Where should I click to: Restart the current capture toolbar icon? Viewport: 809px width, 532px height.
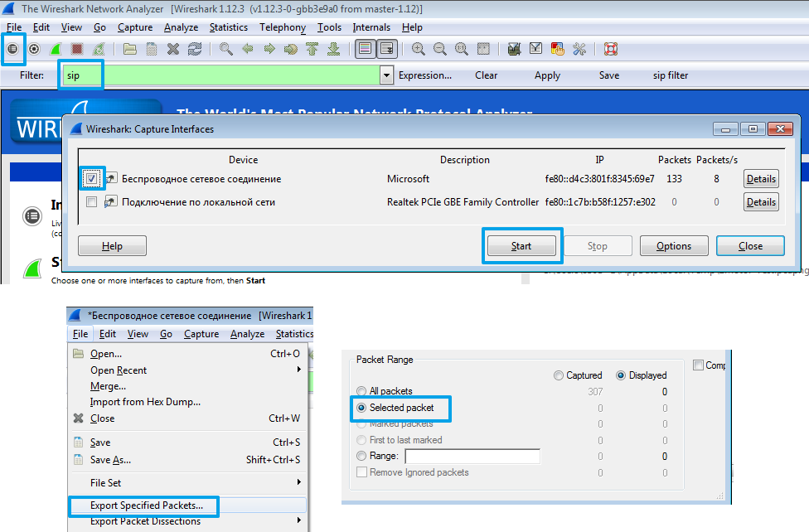click(x=99, y=49)
